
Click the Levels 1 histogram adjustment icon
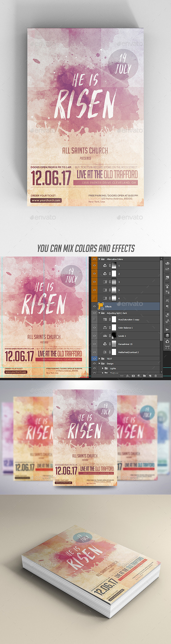(105, 336)
